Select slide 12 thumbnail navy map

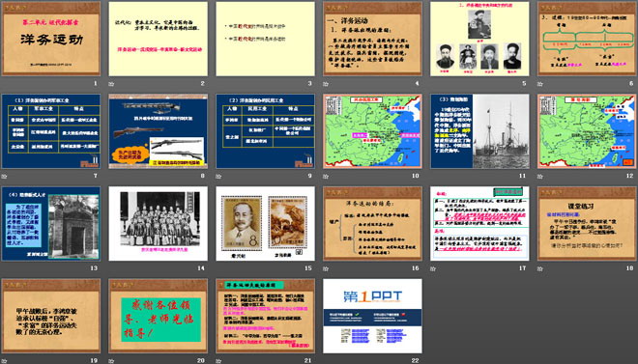coord(587,131)
